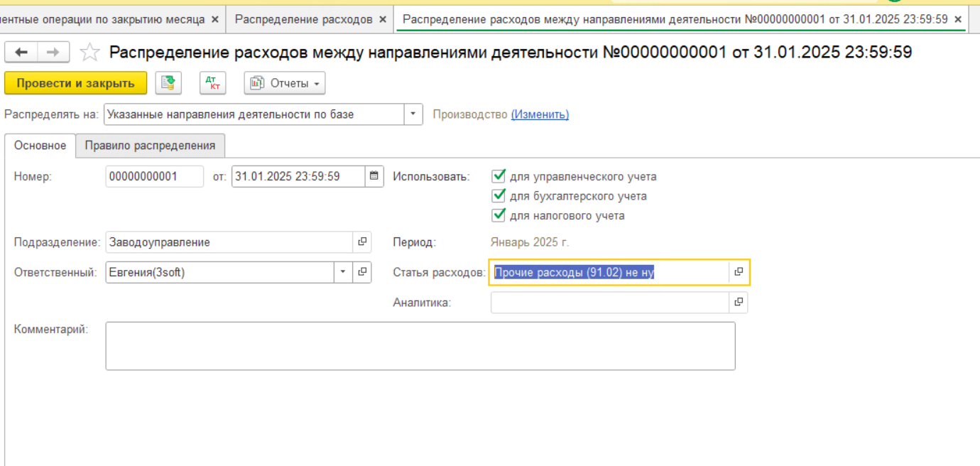Show Дт/Кт accounting entries icon

pos(212,83)
